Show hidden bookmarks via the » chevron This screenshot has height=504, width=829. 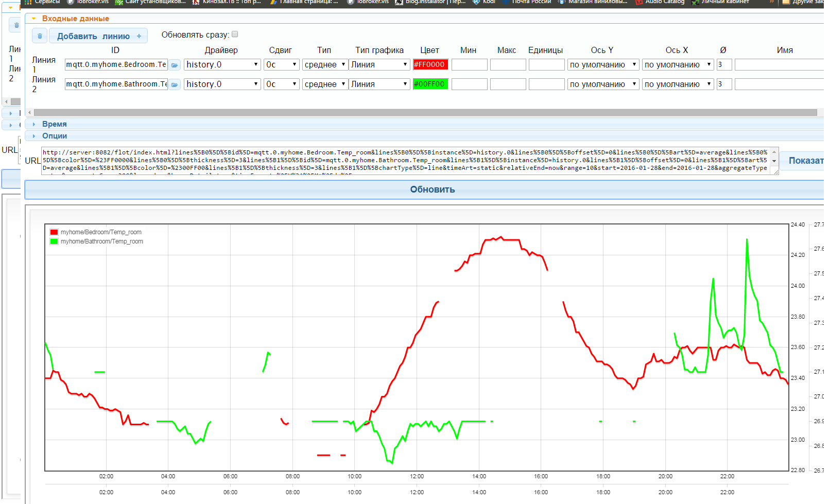(x=772, y=2)
